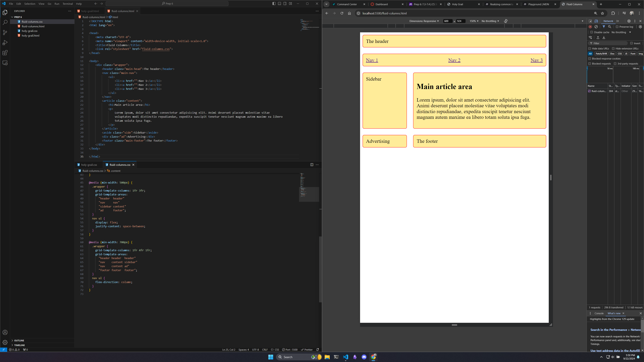Expand the OUTLINE section
The image size is (644, 362).
(x=19, y=341)
